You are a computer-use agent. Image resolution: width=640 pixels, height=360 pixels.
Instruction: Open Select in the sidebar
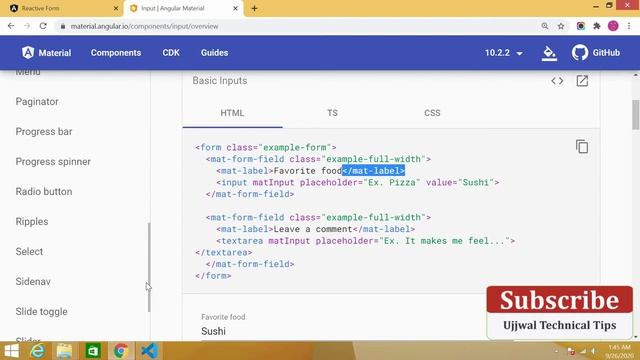pos(29,251)
